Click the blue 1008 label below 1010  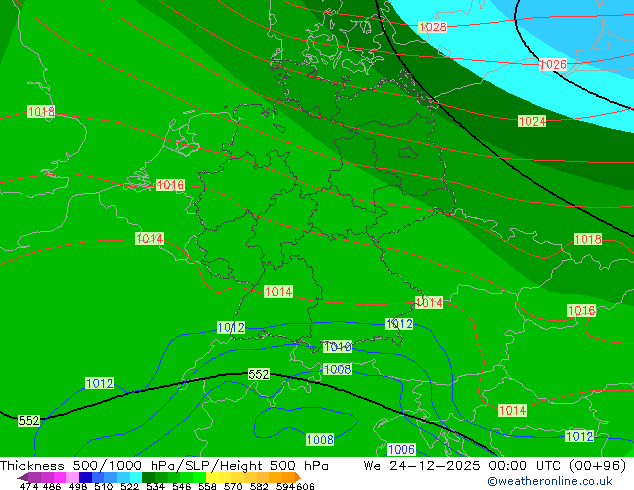click(337, 369)
